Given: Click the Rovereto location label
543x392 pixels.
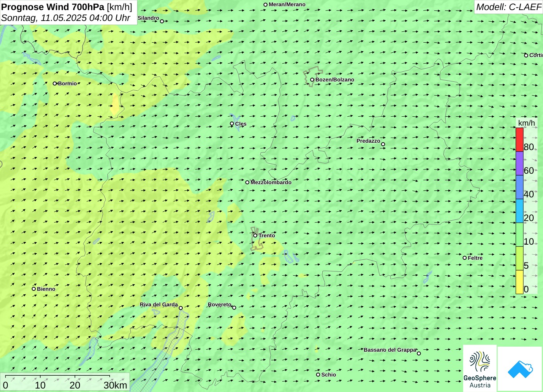Looking at the screenshot, I should pyautogui.click(x=220, y=305).
